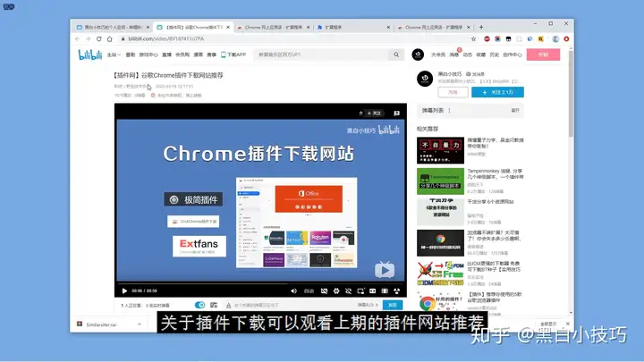Open the IDM vs FDM recommended video thumbnail

pyautogui.click(x=440, y=274)
